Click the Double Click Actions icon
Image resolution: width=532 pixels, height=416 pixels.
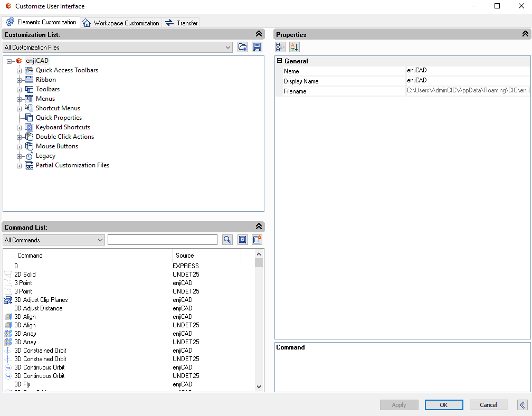(29, 137)
